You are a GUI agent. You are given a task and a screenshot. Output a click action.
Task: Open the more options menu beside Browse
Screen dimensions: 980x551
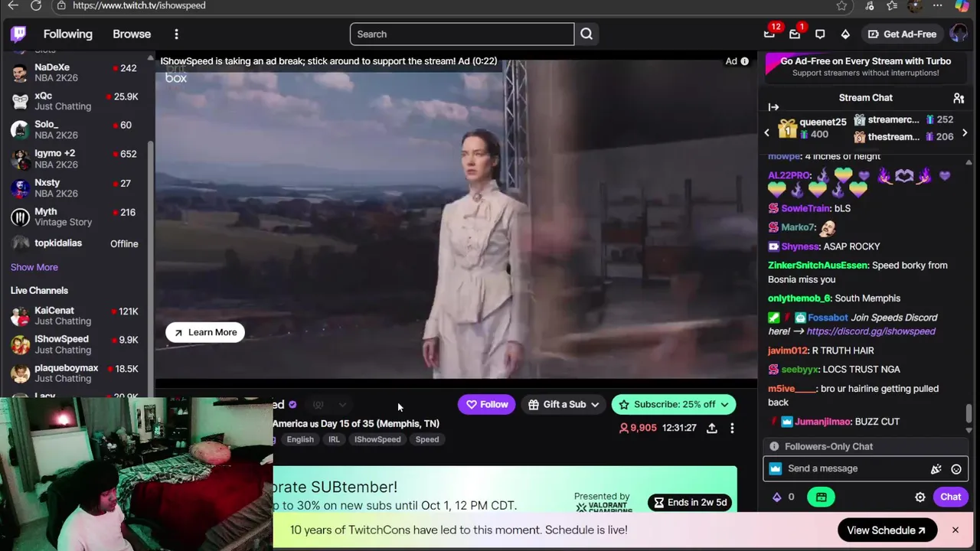[x=176, y=34]
